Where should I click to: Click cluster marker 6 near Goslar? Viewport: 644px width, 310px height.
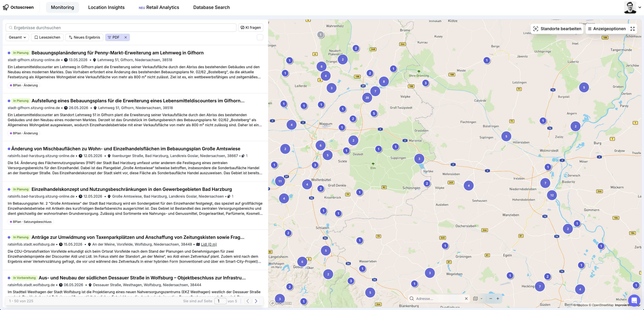tap(302, 262)
